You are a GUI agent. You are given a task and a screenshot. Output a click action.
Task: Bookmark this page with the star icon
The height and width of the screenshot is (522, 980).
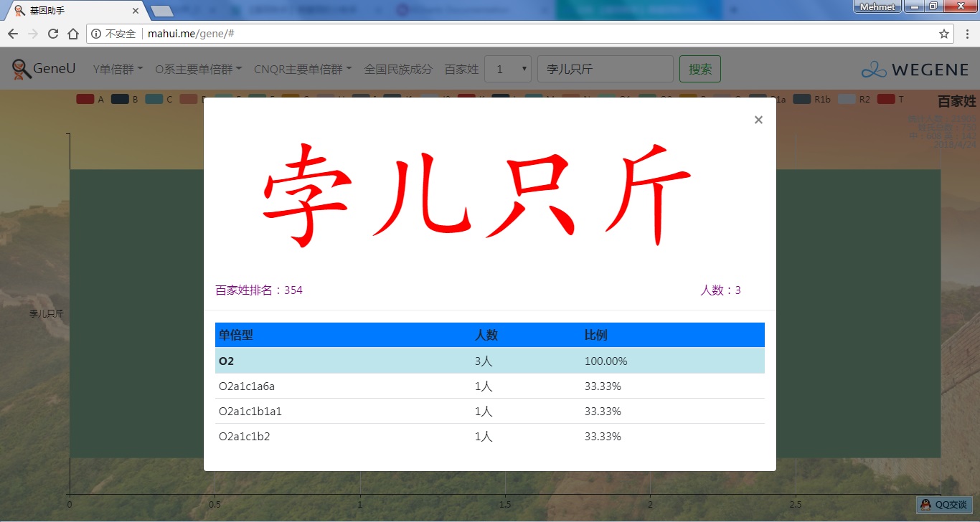(x=944, y=34)
